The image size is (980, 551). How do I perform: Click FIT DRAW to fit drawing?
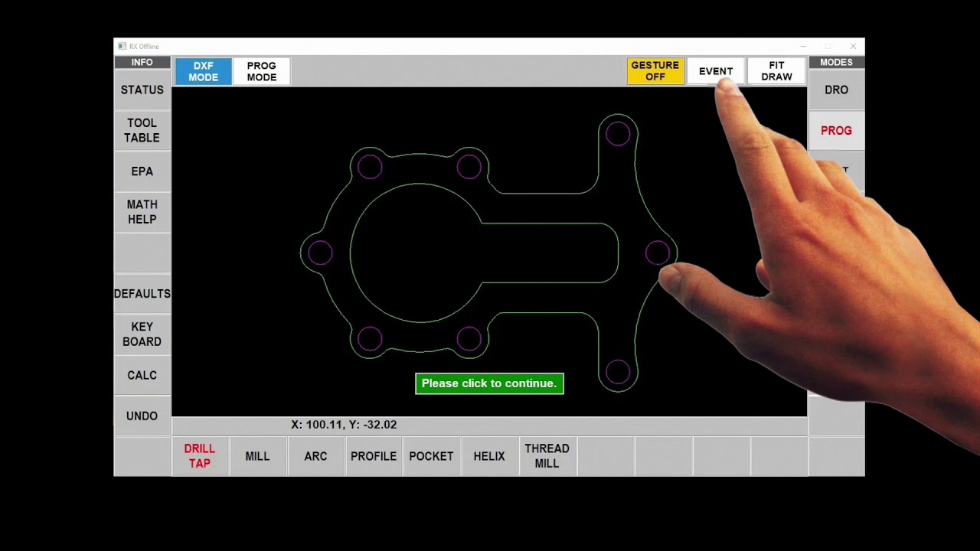tap(776, 71)
